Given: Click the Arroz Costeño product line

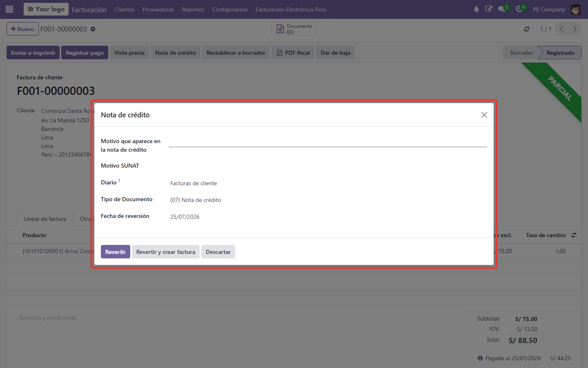Looking at the screenshot, I should tap(58, 251).
